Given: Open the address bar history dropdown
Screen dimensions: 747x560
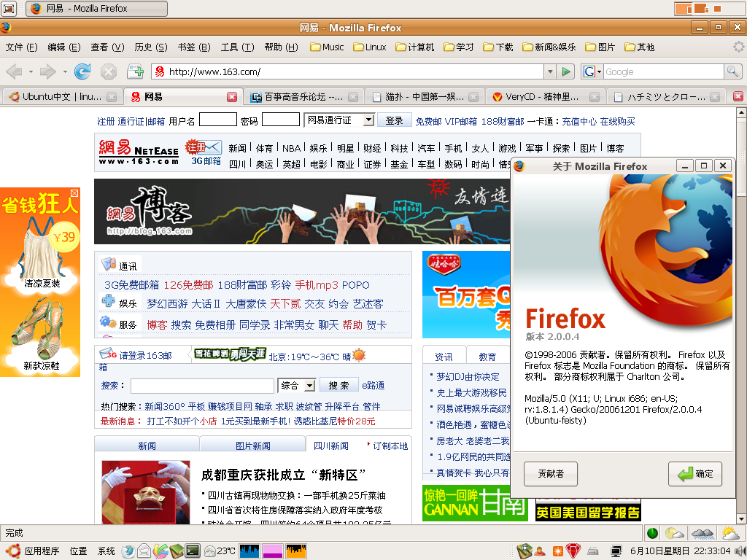Looking at the screenshot, I should 550,72.
